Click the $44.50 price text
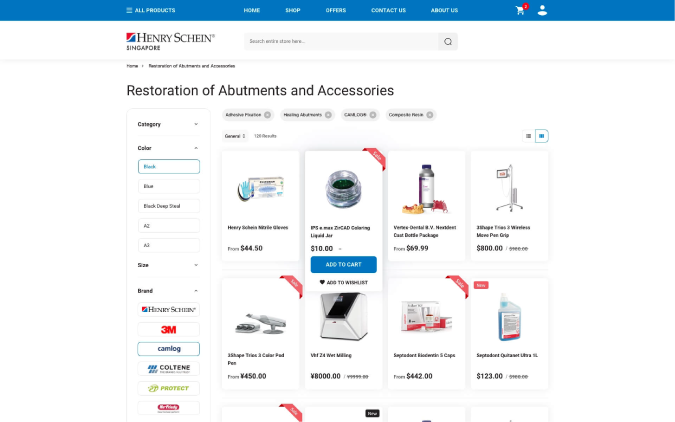The image size is (675, 422). 251,248
